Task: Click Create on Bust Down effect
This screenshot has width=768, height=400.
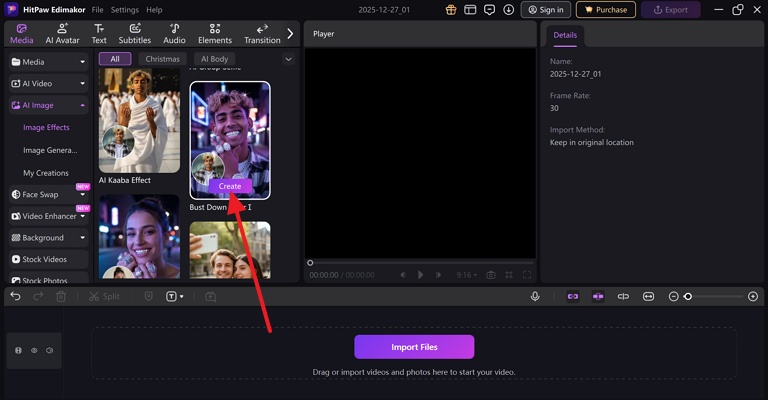Action: point(230,186)
